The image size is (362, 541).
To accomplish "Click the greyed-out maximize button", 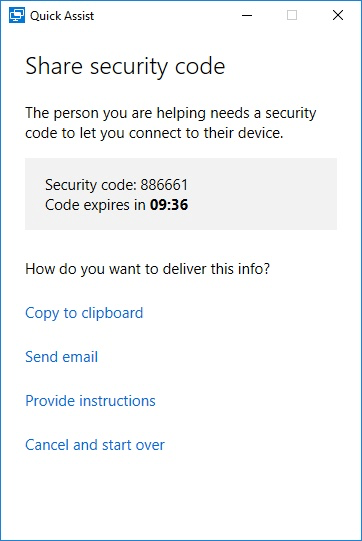I will click(x=292, y=15).
